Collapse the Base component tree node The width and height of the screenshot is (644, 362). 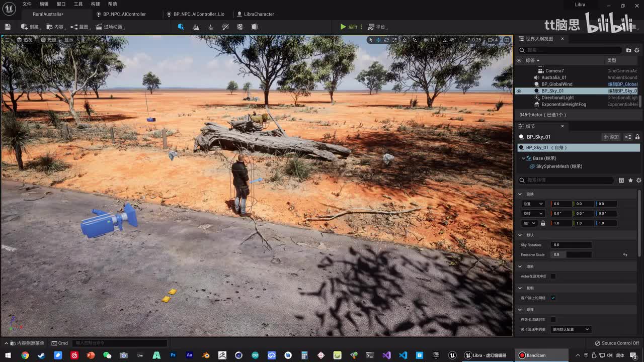point(523,158)
